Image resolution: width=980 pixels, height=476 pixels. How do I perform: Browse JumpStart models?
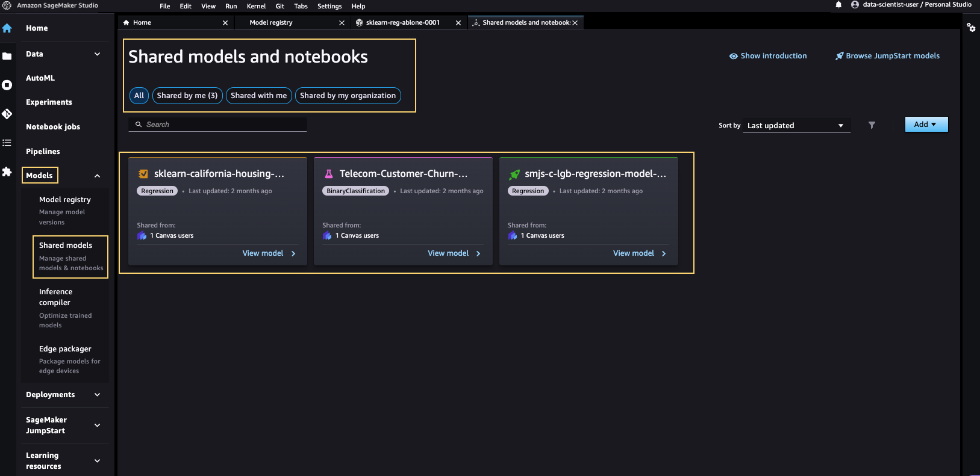pos(887,56)
